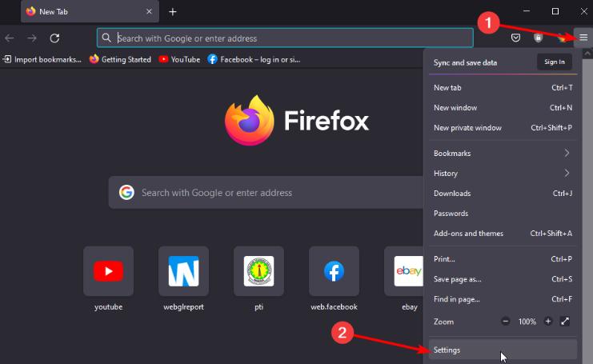Go back one page

pyautogui.click(x=10, y=38)
